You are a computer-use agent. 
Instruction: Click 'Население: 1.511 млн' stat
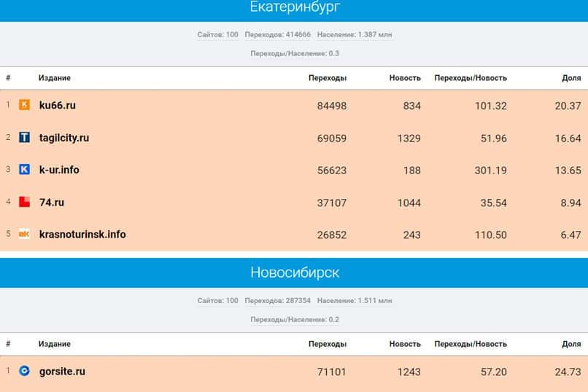click(x=355, y=300)
